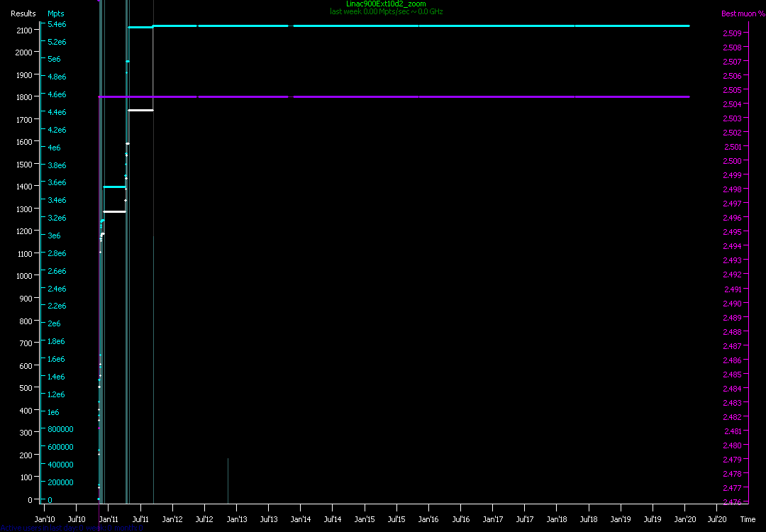The image size is (766, 532).
Task: Click the 5.4e6 tick on Mpts axis
Action: [57, 24]
